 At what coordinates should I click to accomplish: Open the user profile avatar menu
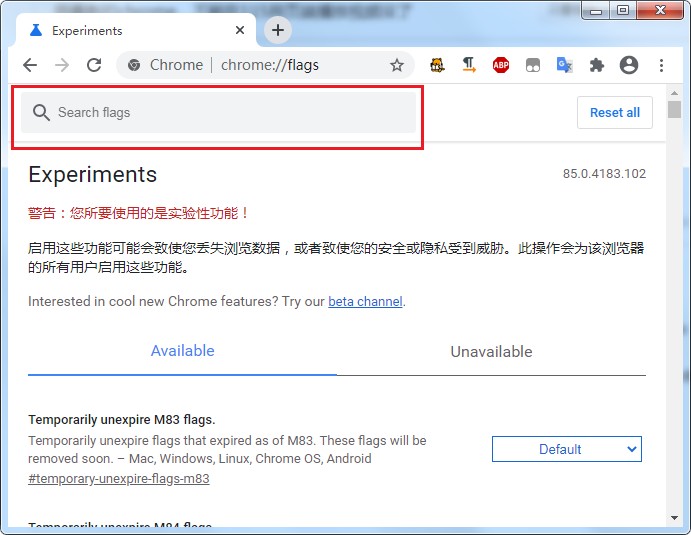click(629, 65)
